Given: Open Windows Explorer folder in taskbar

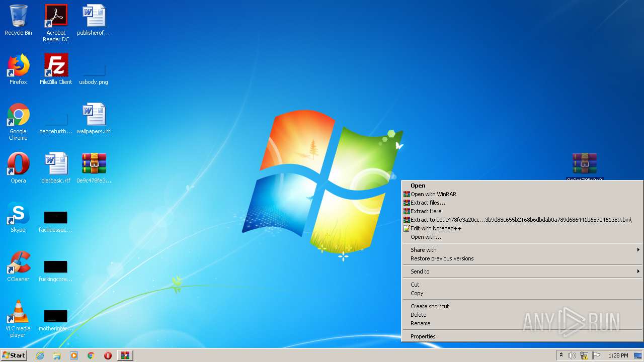Looking at the screenshot, I should 57,355.
